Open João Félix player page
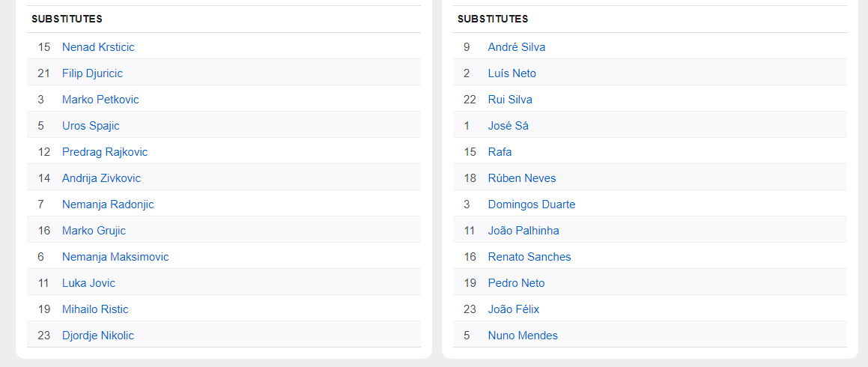Viewport: 868px width, 367px height. (514, 309)
